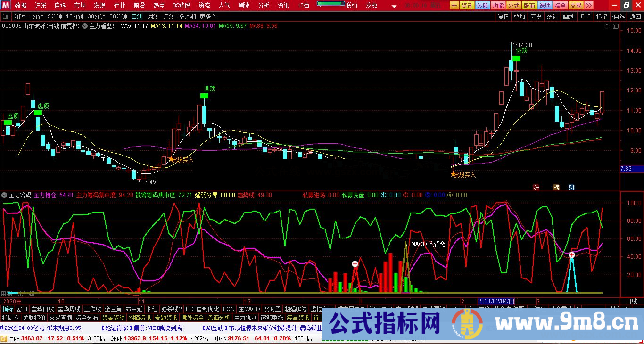Click the 叠加 overlay icon
Viewport: 644px width, 344px height.
519,16
